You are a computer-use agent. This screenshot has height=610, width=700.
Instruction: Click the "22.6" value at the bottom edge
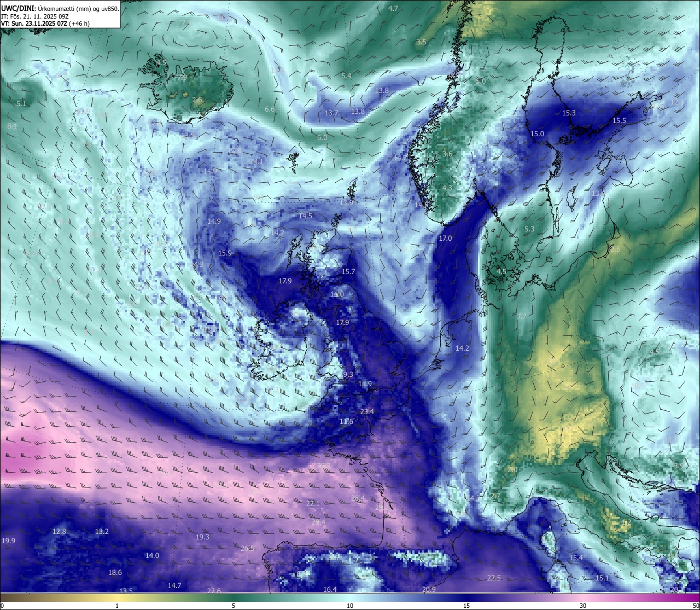click(x=214, y=590)
